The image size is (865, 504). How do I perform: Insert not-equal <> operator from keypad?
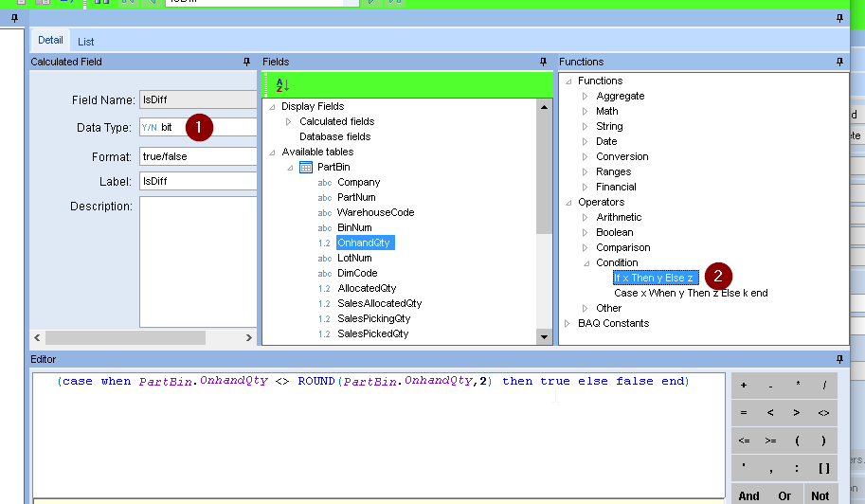coord(824,412)
